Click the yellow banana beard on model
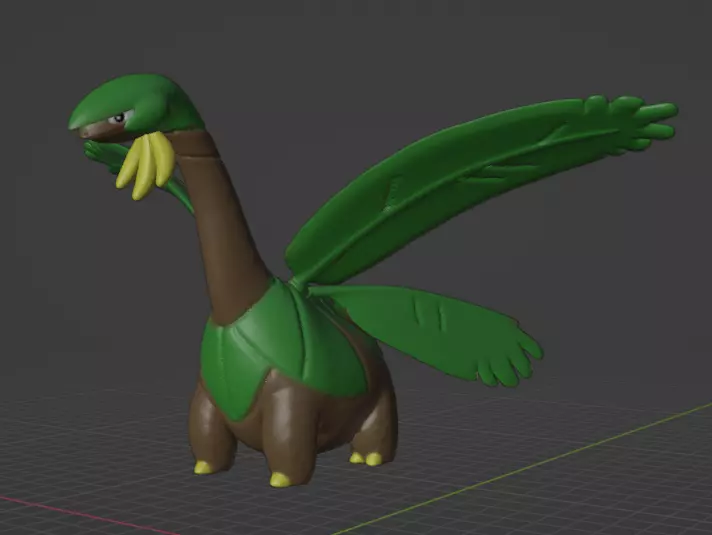Viewport: 712px width, 535px height. tap(146, 164)
